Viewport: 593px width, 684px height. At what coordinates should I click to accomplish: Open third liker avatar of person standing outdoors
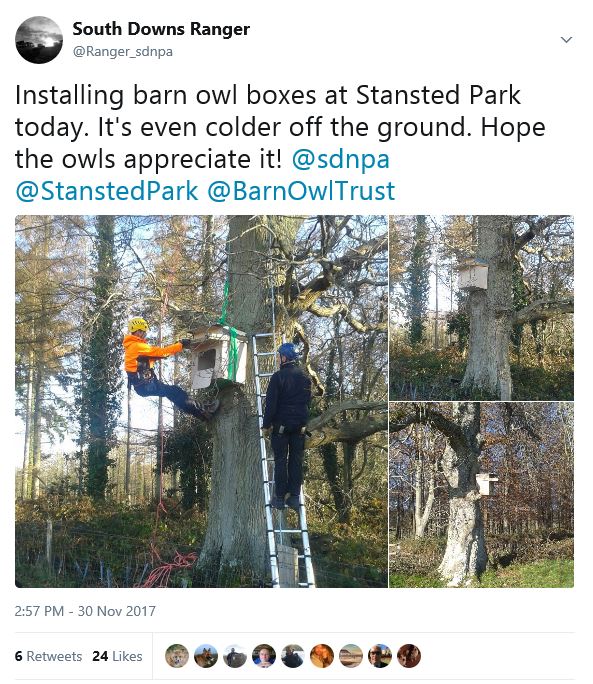click(x=235, y=656)
